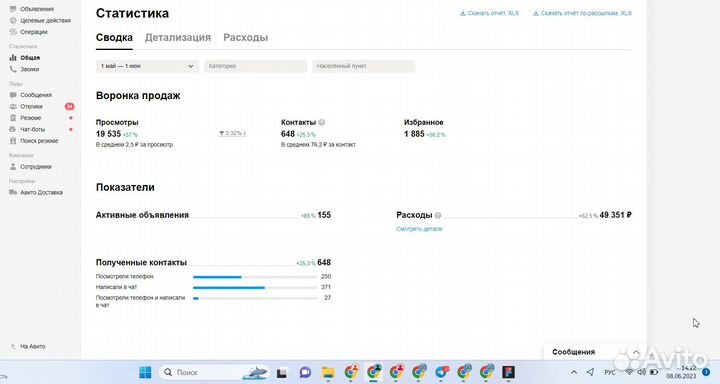Screen dimensions: 720x384
Task: Click the Расходы amount 49 351 ₽
Action: (616, 215)
